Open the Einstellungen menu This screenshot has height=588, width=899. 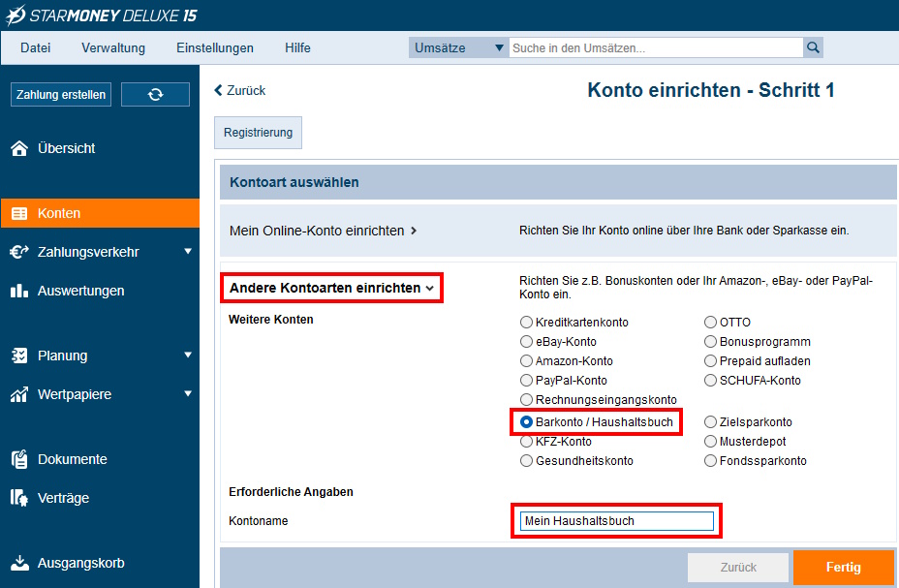tap(215, 47)
